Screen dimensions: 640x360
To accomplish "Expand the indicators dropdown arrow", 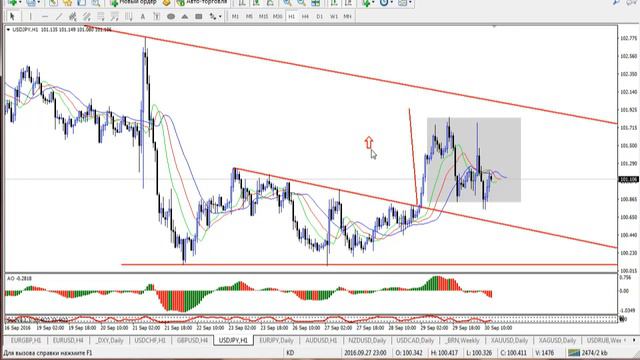I will (x=373, y=3).
